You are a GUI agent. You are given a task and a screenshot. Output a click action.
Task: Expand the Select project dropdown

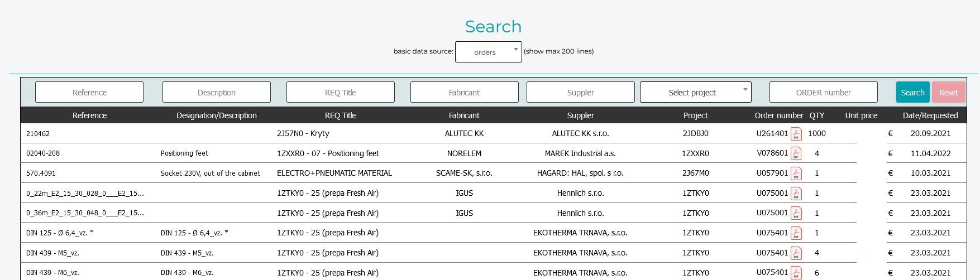point(695,93)
